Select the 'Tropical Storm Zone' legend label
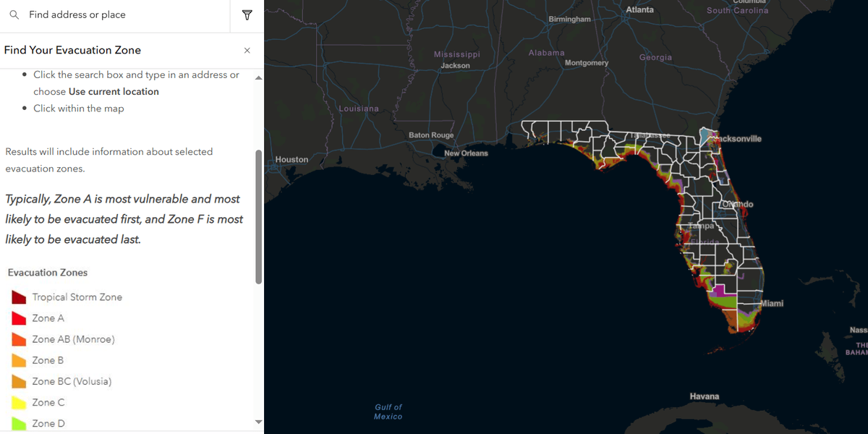Viewport: 868px width, 434px height. (x=77, y=297)
